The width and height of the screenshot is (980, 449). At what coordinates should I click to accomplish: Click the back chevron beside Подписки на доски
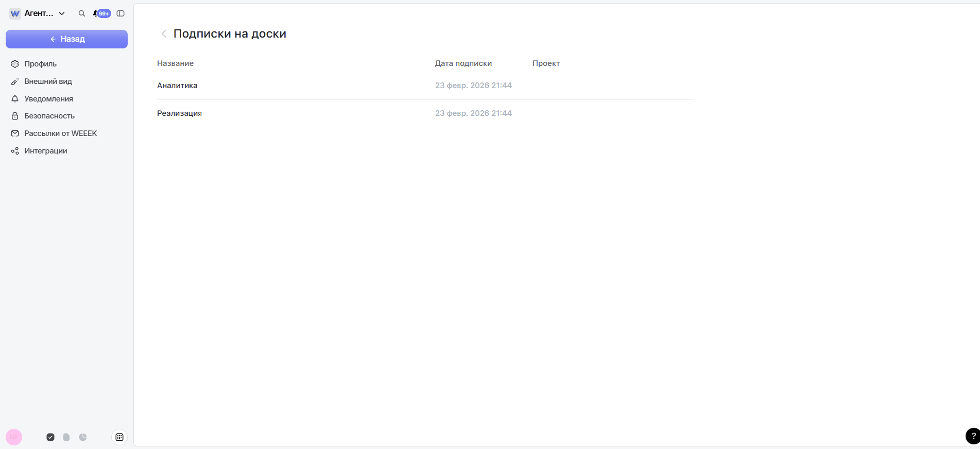[x=164, y=34]
